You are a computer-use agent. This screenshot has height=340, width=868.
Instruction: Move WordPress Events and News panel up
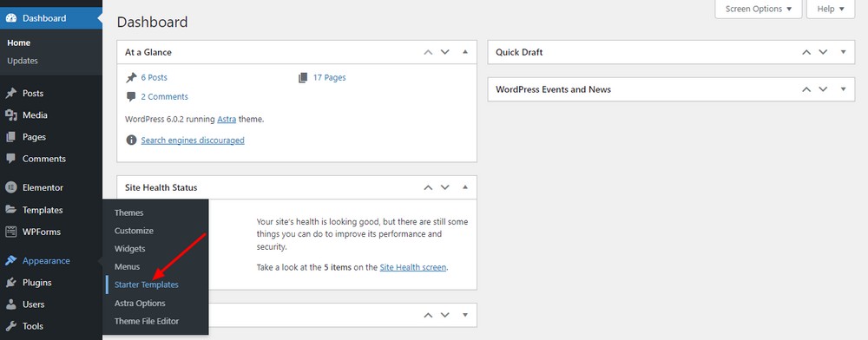tap(806, 89)
